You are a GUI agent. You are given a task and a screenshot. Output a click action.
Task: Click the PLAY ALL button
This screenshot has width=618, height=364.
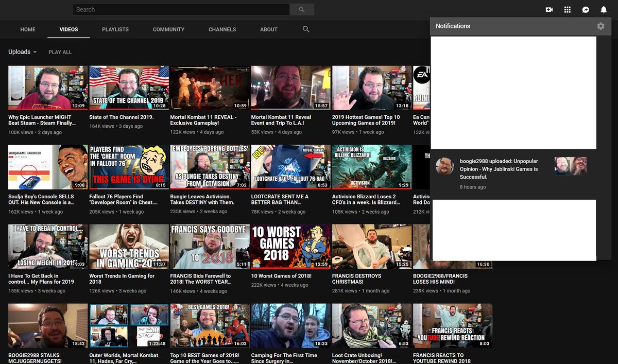coord(60,52)
